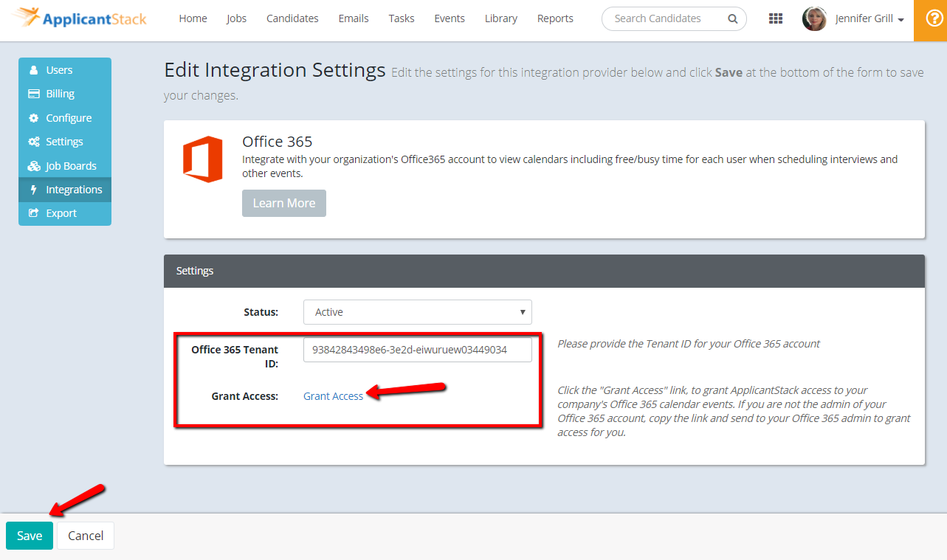Click the Users person icon in sidebar
Screen dimensions: 947x560
pyautogui.click(x=33, y=70)
